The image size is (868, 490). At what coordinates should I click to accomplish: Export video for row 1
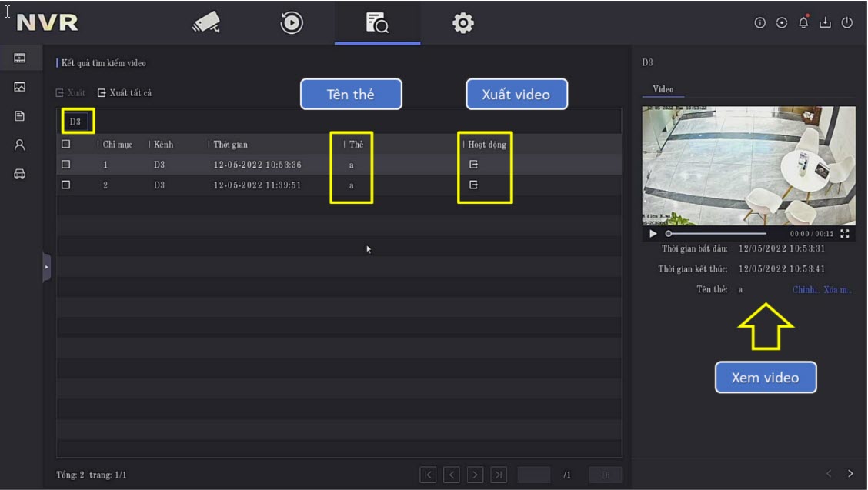click(x=474, y=165)
